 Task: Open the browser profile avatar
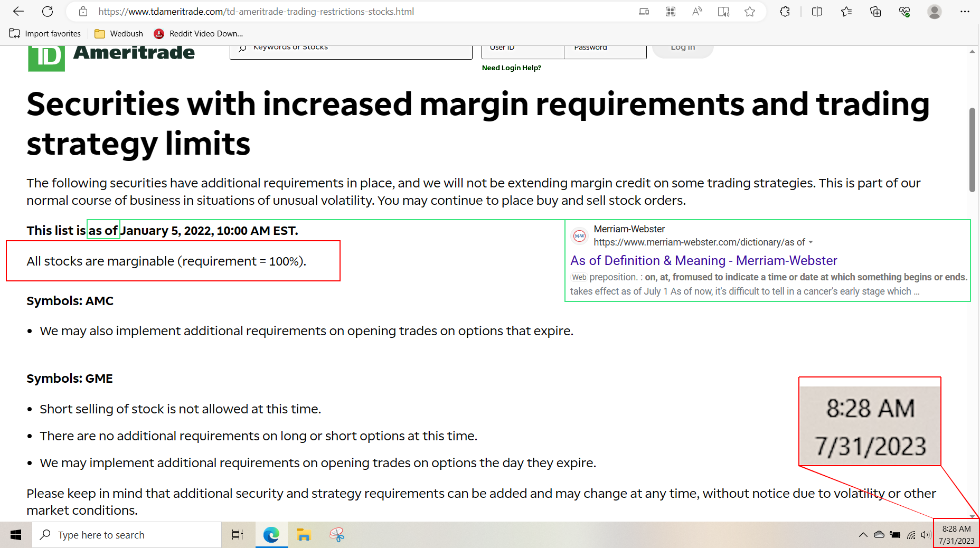934,12
